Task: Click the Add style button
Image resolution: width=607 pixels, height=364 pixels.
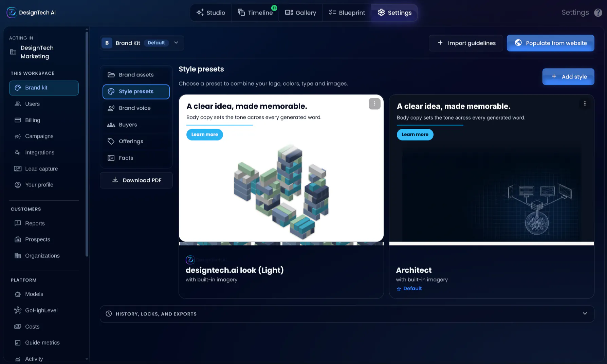Action: tap(568, 77)
